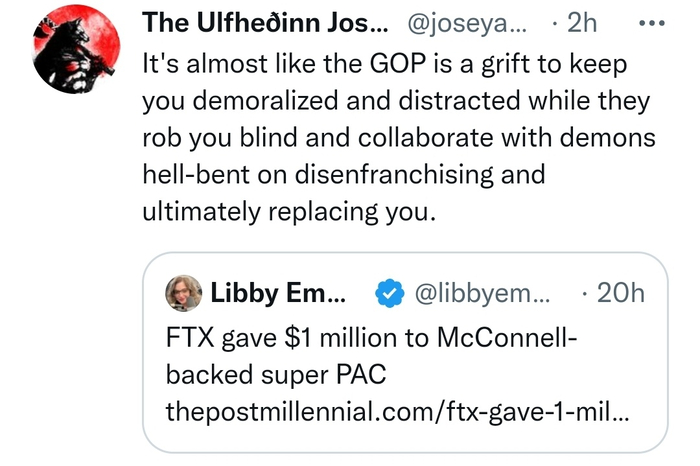Click the 20h quoted tweet timestamp
Viewport: 700px width, 466px height.
click(619, 294)
